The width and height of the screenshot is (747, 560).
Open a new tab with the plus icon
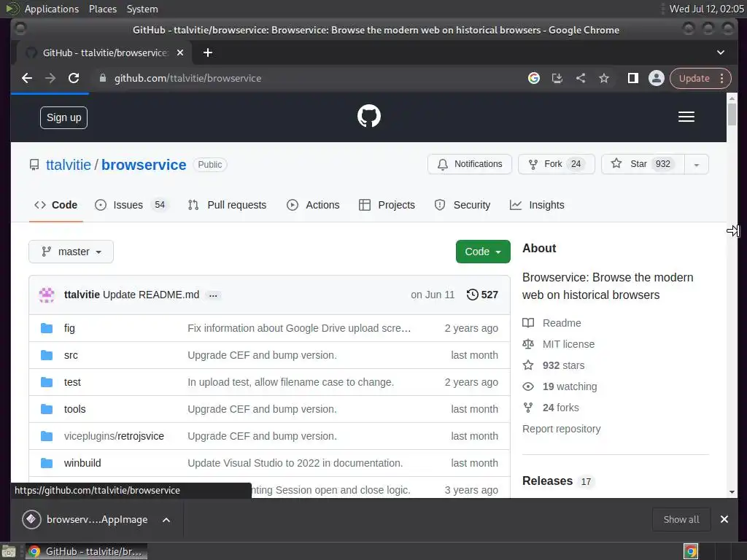(x=208, y=52)
